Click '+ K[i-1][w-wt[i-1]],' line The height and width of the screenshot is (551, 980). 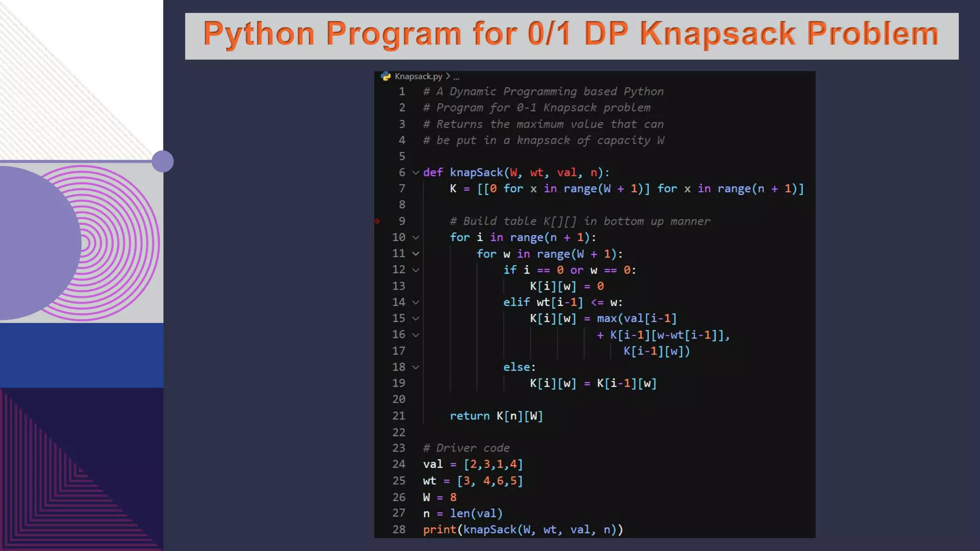663,335
